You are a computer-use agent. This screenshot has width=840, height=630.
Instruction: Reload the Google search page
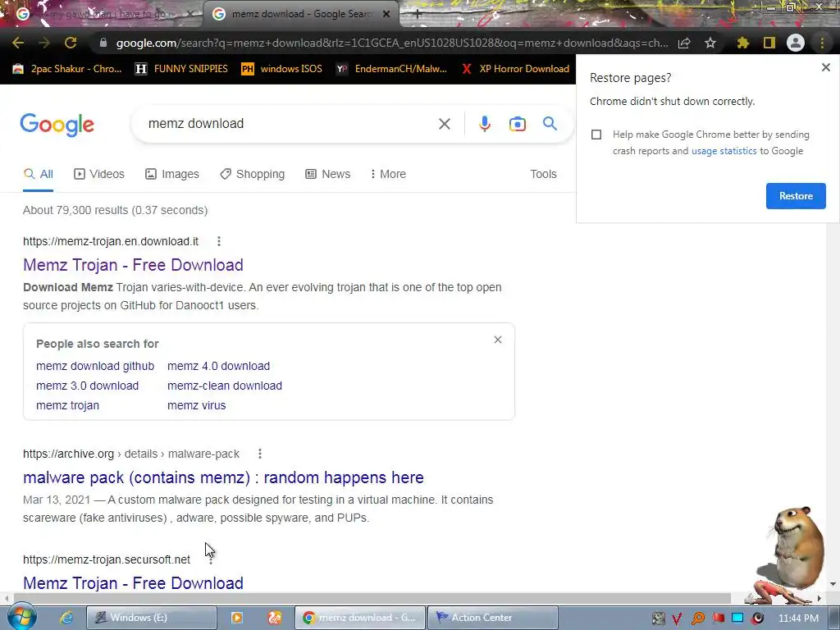click(x=71, y=43)
